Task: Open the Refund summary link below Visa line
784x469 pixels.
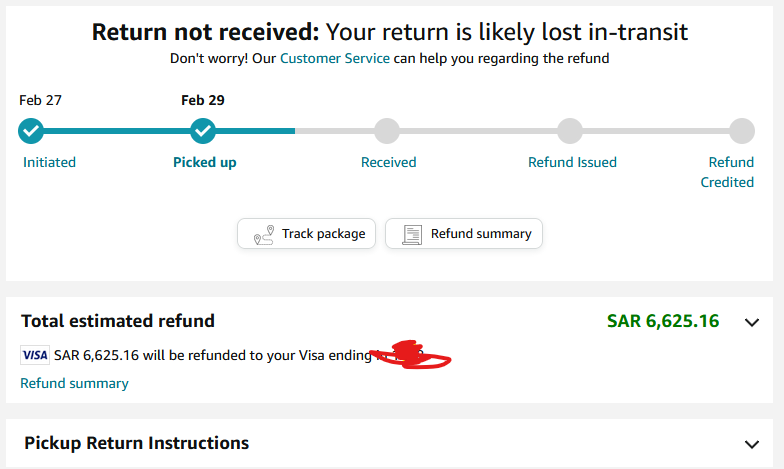Action: click(x=74, y=384)
